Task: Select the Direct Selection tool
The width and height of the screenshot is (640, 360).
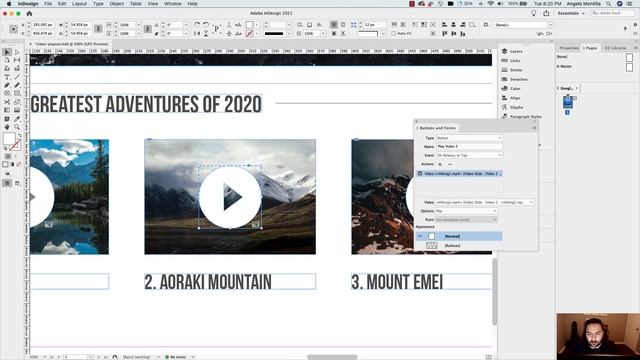Action: pos(17,52)
